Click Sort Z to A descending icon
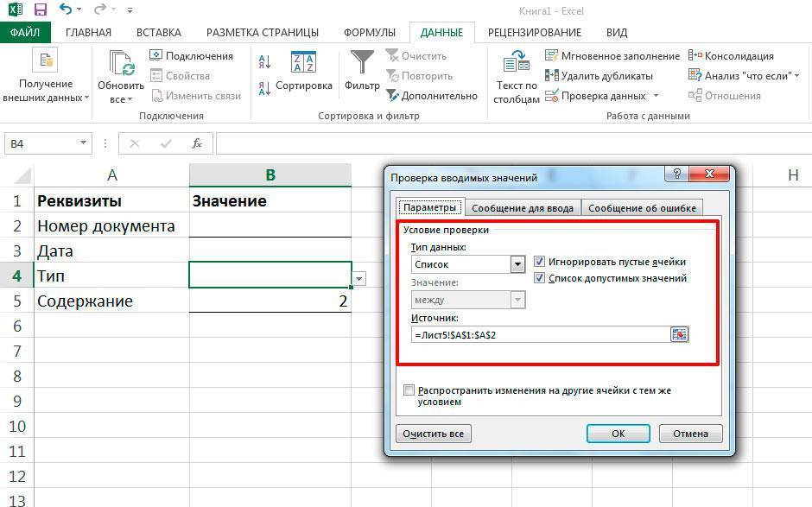The height and width of the screenshot is (507, 812). (x=265, y=88)
